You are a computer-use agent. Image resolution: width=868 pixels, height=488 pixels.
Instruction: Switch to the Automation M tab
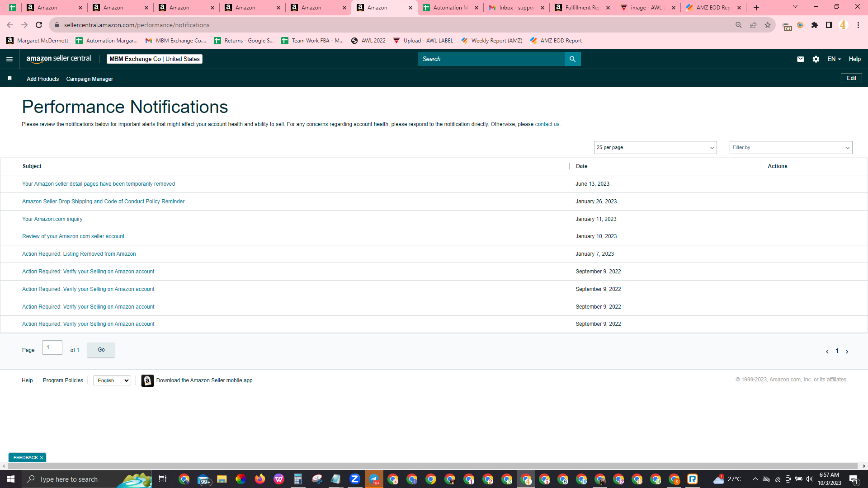(450, 8)
